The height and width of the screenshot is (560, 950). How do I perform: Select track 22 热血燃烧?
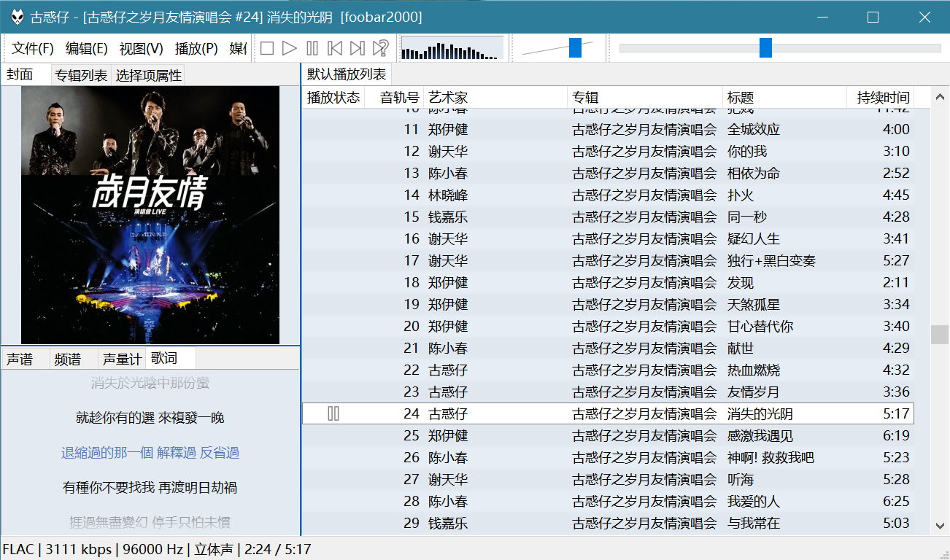pos(608,370)
